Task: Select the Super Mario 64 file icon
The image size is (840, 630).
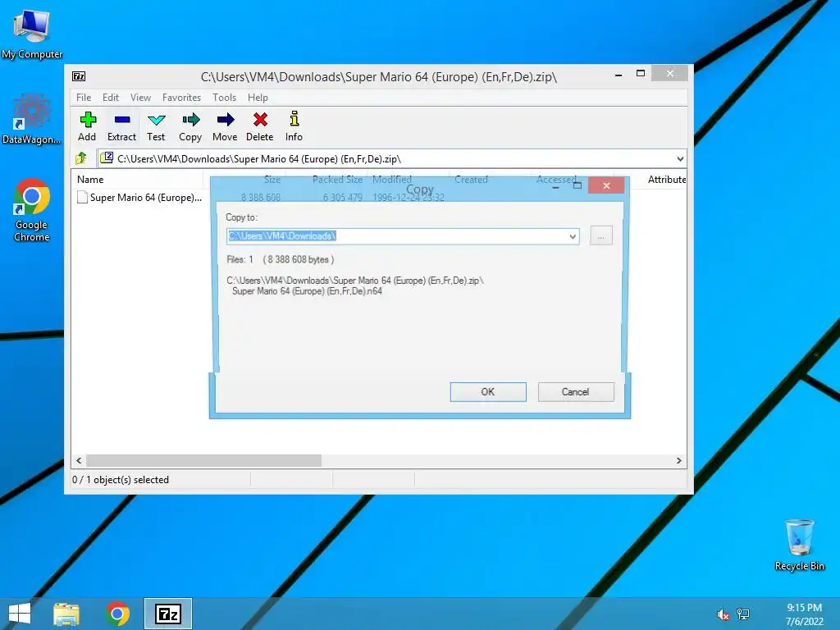Action: [x=82, y=197]
